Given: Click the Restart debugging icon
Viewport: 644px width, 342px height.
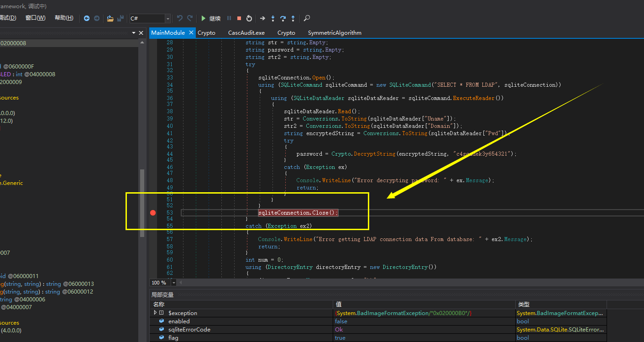Looking at the screenshot, I should 249,18.
